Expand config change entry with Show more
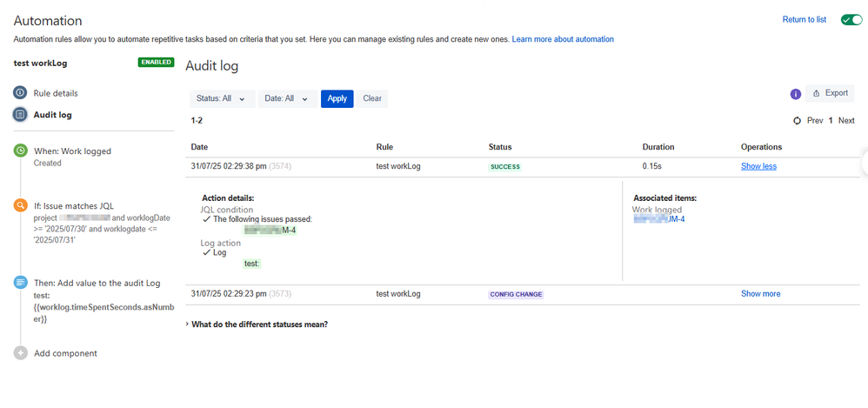Image resolution: width=868 pixels, height=408 pixels. point(761,294)
